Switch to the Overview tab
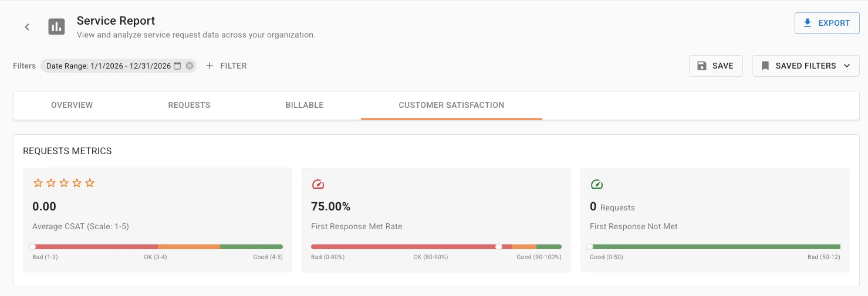Viewport: 868px width, 296px height. [x=72, y=106]
